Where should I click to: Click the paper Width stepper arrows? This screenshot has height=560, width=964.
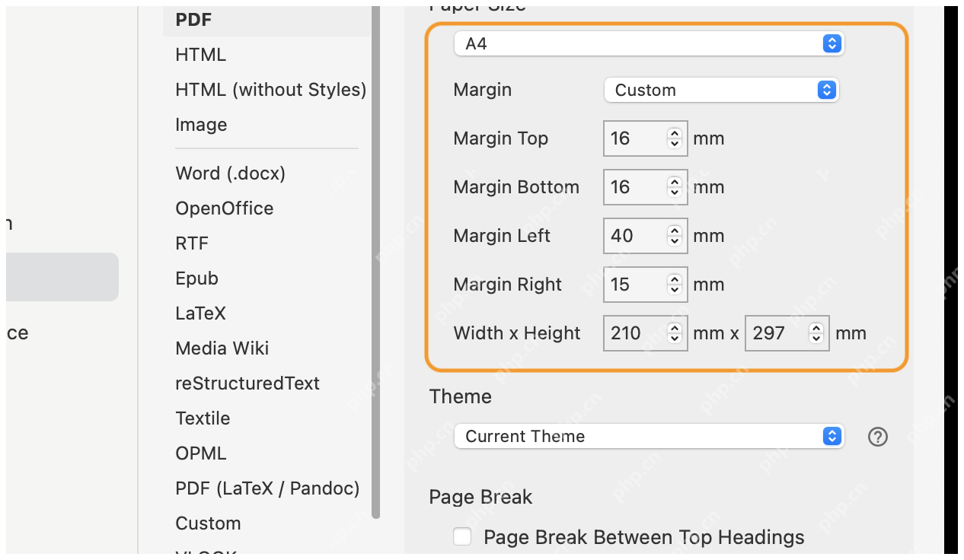tap(675, 333)
